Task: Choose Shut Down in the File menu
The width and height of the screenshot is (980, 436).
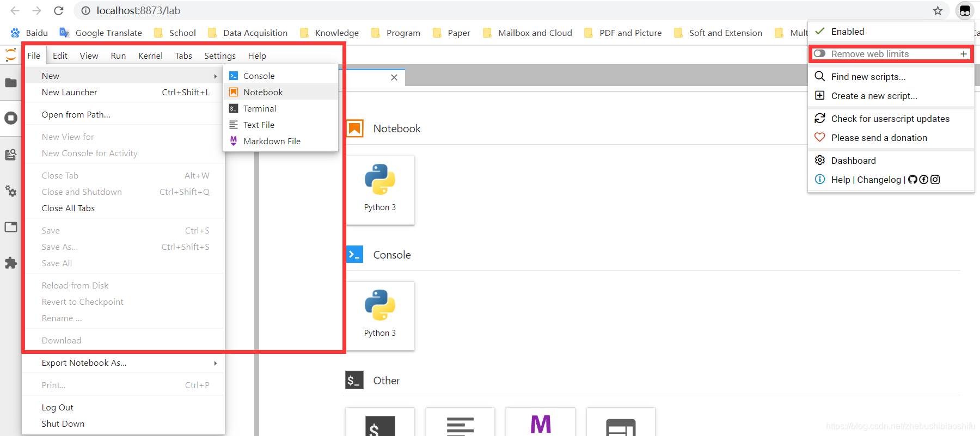Action: point(124,423)
